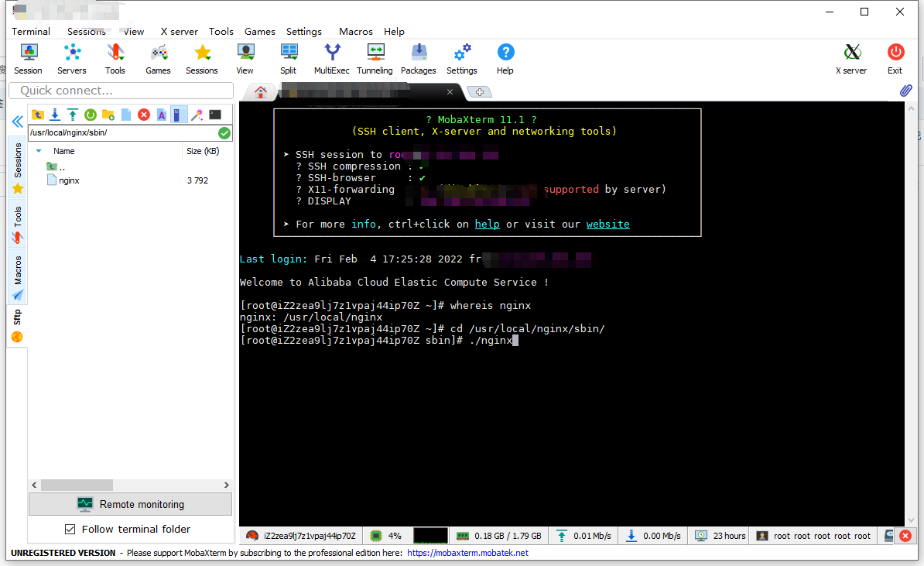924x566 pixels.
Task: Add a new tab with plus button
Action: [480, 92]
